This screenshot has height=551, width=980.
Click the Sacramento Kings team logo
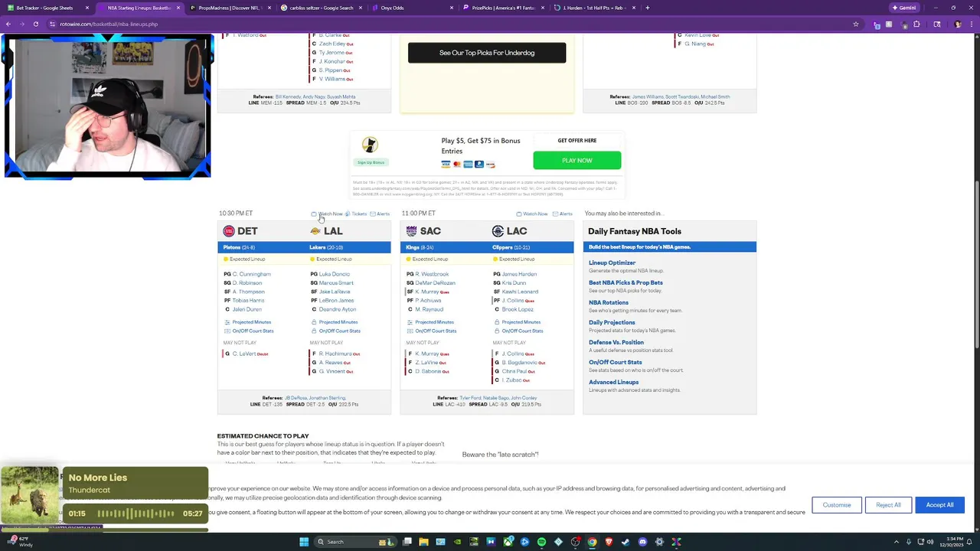pos(411,231)
